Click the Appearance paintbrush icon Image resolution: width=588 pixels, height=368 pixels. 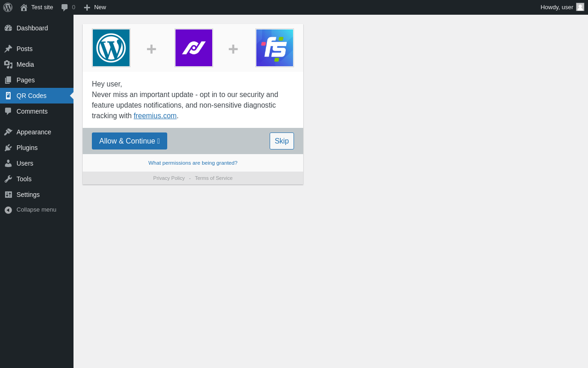click(x=8, y=132)
